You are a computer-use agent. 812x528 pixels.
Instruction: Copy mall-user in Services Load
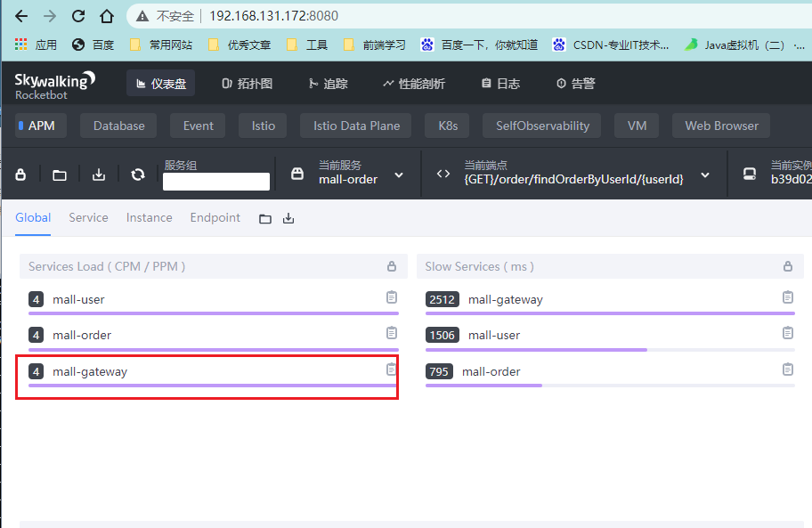[392, 297]
